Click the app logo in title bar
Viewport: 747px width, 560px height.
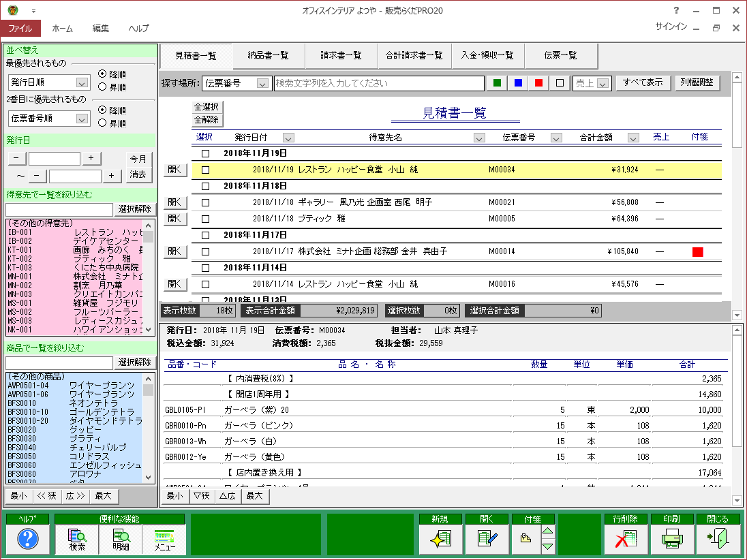(13, 10)
